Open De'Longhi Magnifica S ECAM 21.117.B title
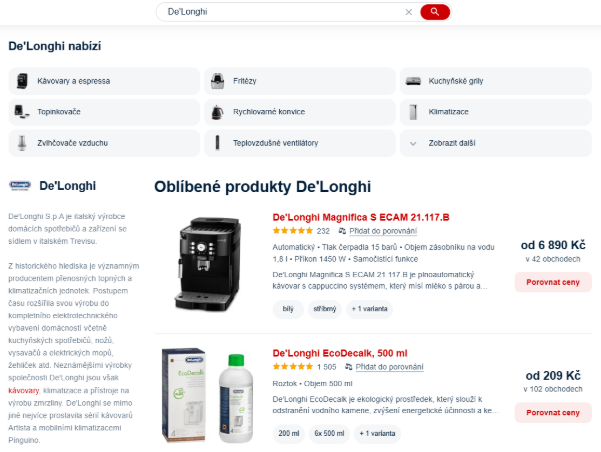The image size is (601, 452). coord(361,217)
